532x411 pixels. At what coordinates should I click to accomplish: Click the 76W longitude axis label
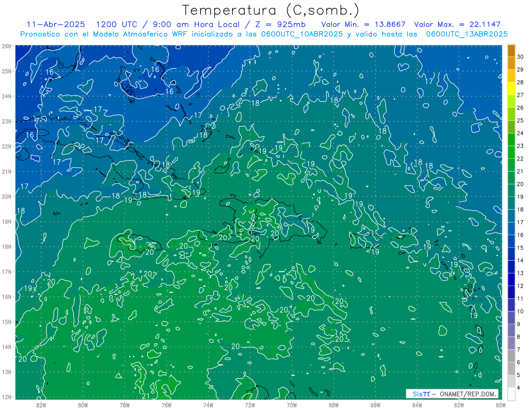[x=166, y=405]
